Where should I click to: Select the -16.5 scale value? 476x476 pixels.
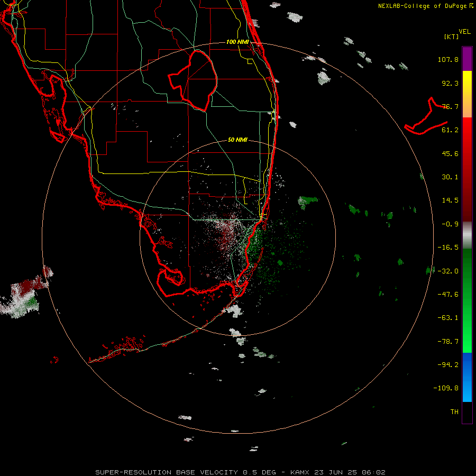click(448, 248)
